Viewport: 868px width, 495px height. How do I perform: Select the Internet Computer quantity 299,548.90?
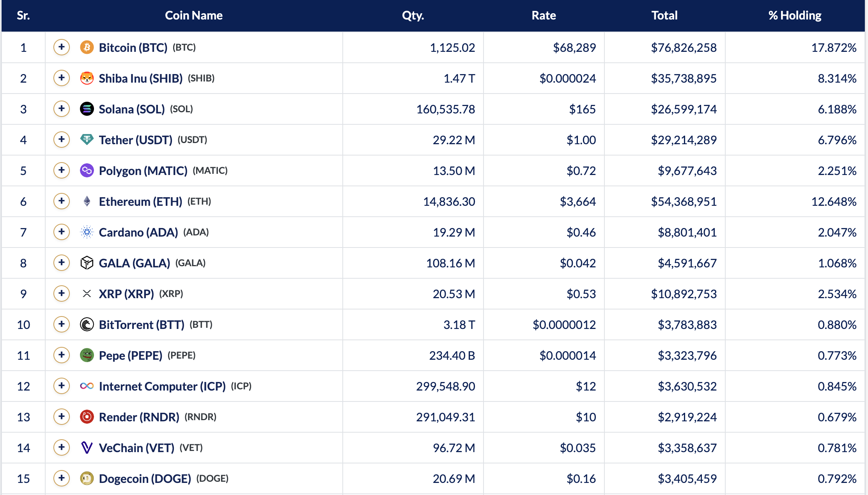click(446, 386)
